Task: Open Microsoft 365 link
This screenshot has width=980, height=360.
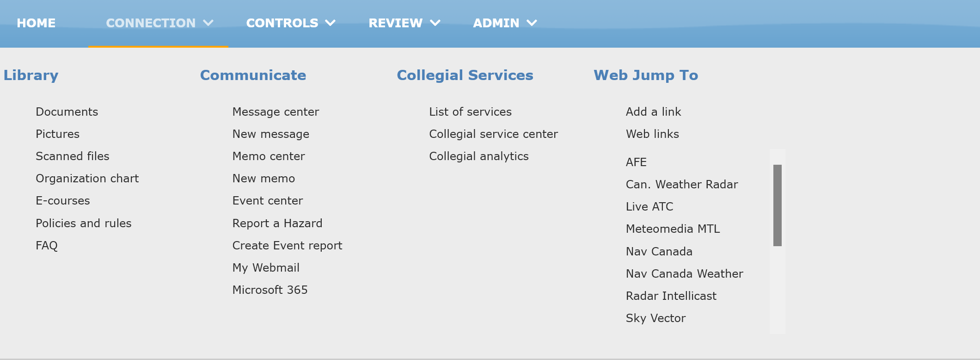Action: [x=270, y=290]
